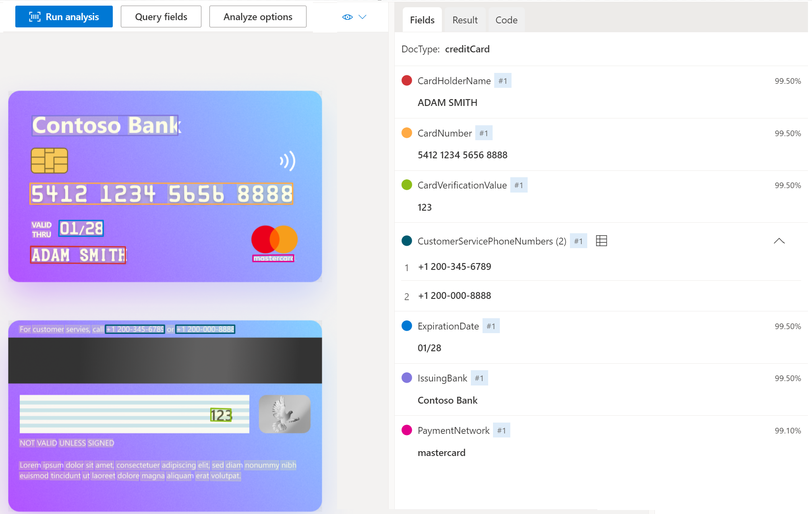The height and width of the screenshot is (514, 812).
Task: Select the Fields tab
Action: tap(423, 20)
